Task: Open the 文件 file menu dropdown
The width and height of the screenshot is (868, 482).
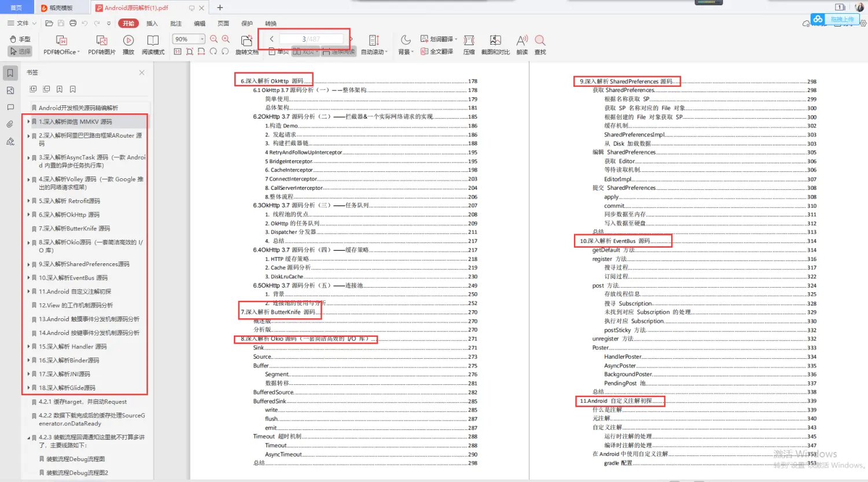Action: (x=22, y=23)
